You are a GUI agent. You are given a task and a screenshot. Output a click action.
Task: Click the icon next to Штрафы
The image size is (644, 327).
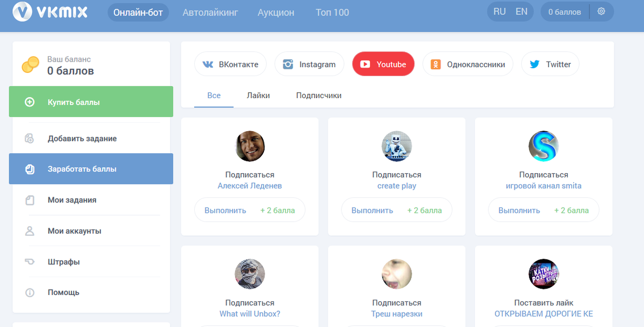tap(30, 262)
